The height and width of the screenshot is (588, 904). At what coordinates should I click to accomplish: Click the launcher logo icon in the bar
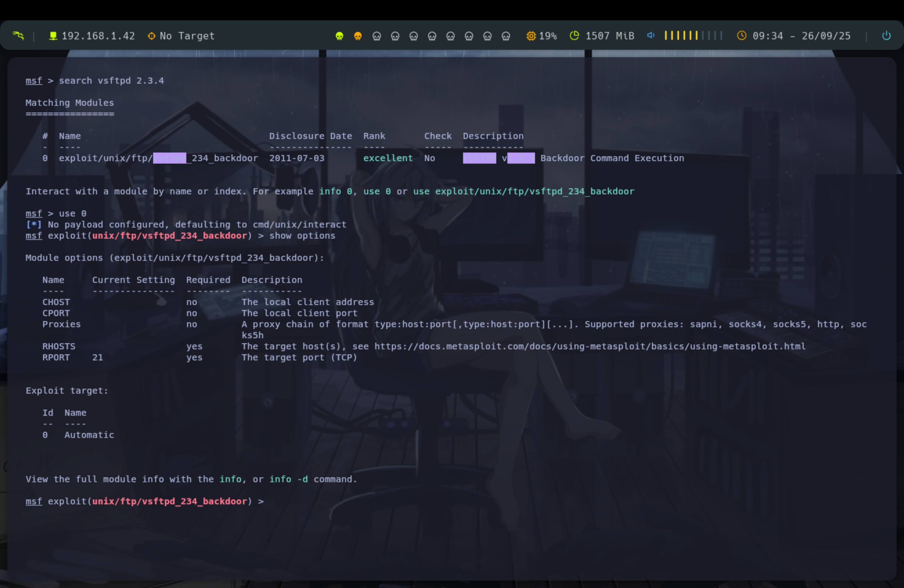click(x=18, y=36)
